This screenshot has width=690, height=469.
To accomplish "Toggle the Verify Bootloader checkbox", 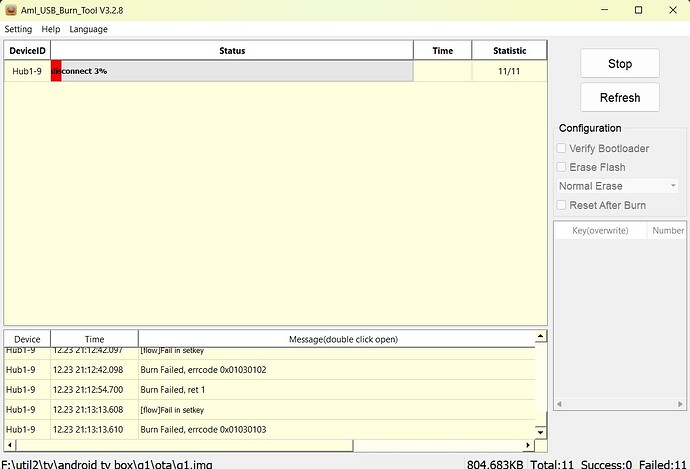I will click(561, 149).
